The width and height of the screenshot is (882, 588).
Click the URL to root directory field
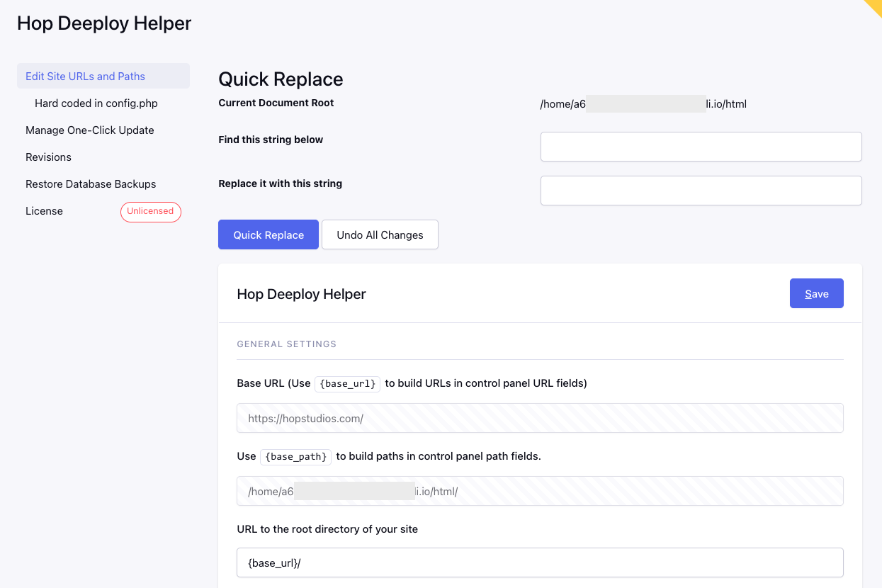pos(540,562)
